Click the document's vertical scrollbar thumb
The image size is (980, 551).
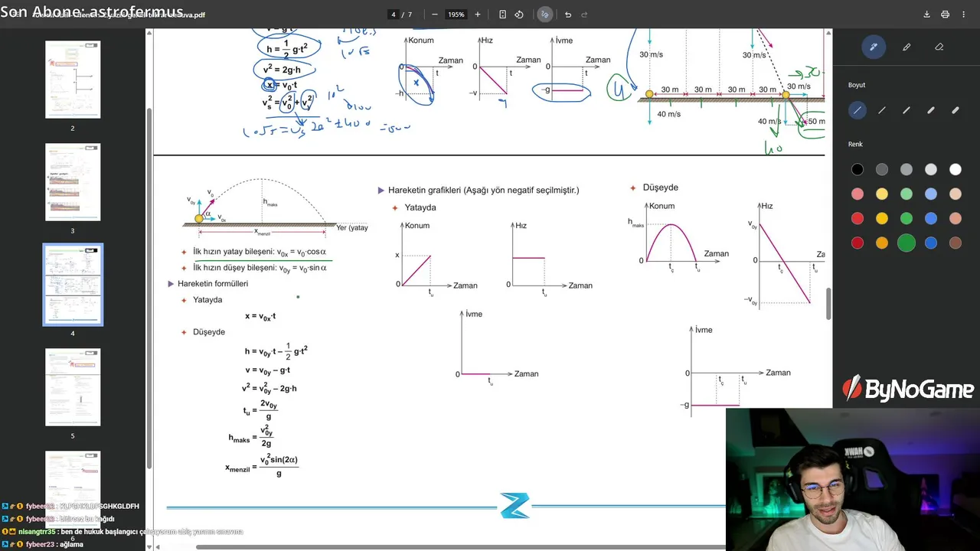pyautogui.click(x=828, y=303)
